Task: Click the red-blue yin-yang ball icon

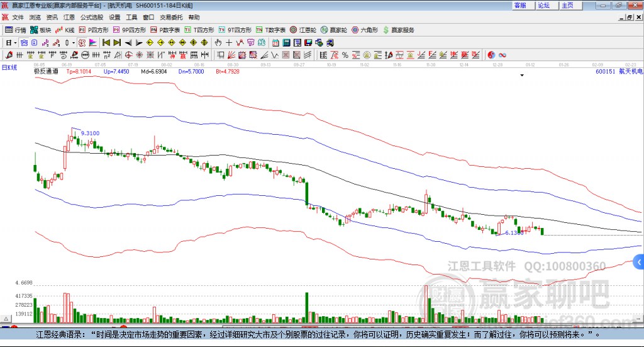Action: [491, 55]
